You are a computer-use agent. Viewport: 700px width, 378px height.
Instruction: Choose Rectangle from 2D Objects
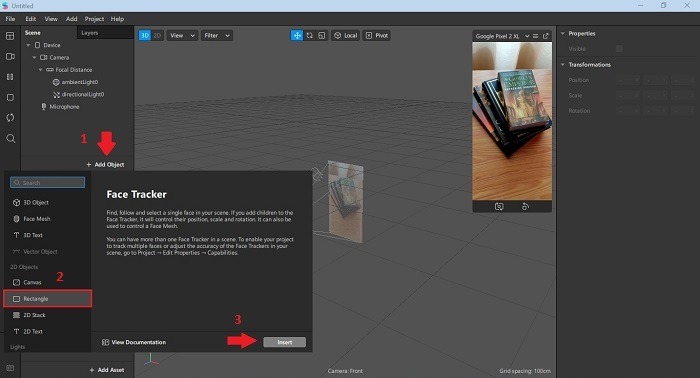pyautogui.click(x=47, y=299)
